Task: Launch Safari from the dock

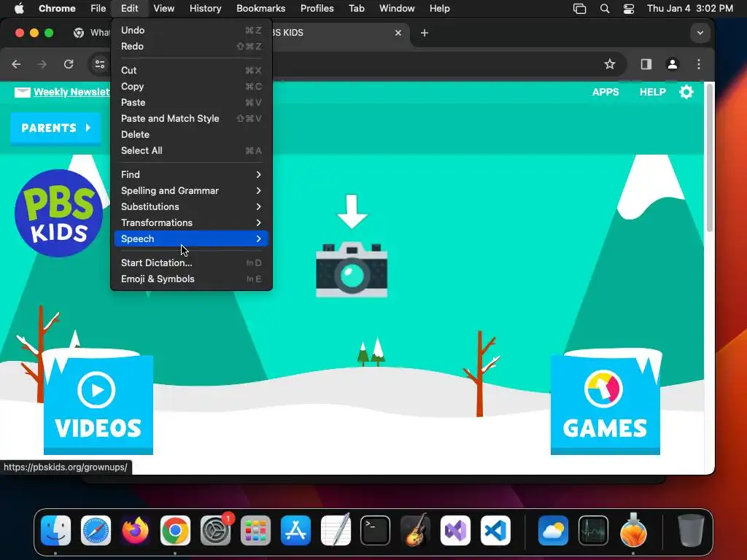Action: click(96, 531)
